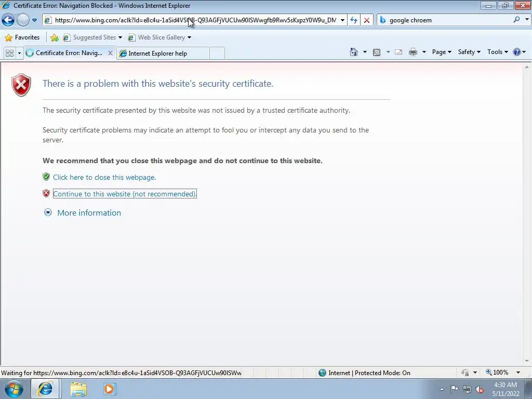
Task: Open the Web Slice Gallery link
Action: [159, 37]
